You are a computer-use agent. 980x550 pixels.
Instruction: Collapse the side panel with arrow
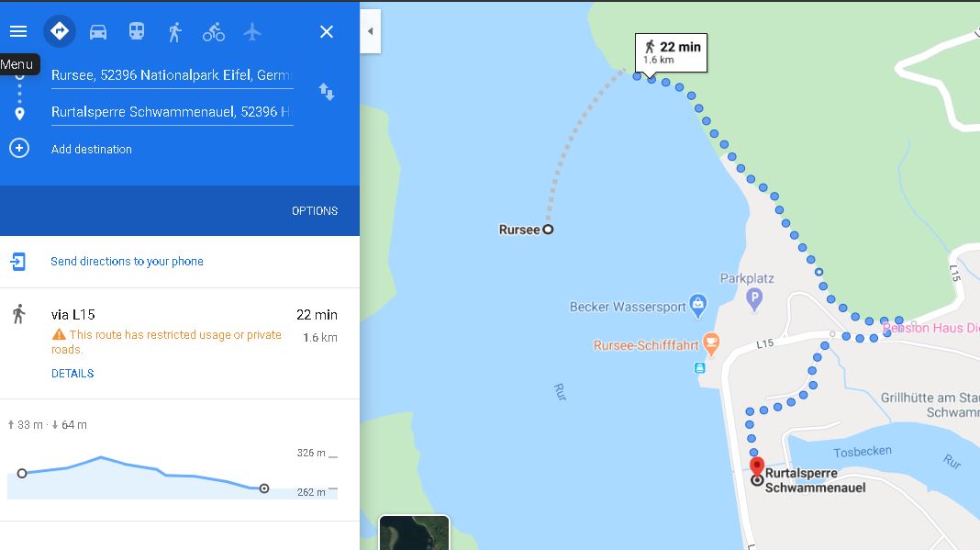pyautogui.click(x=370, y=31)
